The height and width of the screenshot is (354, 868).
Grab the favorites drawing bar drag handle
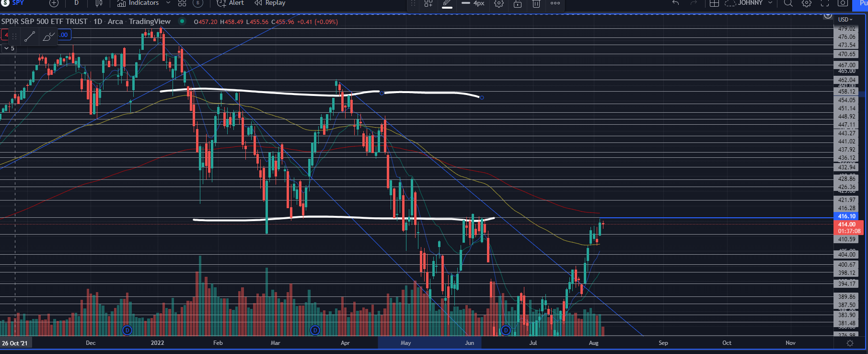point(14,36)
